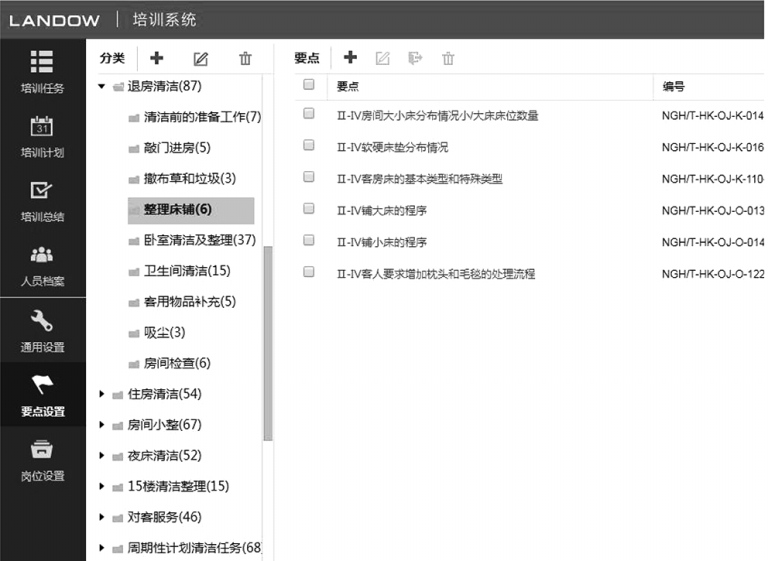Add a new 要点 with plus icon
This screenshot has width=768, height=561.
coord(350,58)
